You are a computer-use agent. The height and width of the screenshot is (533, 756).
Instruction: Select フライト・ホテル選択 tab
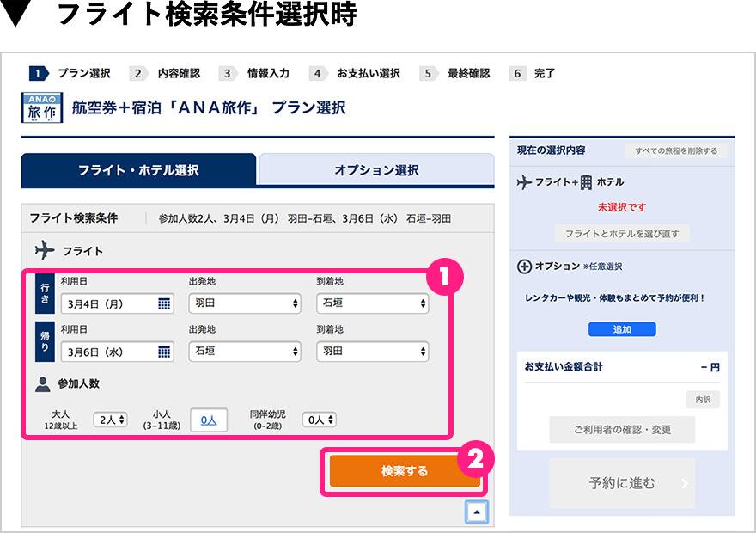(138, 170)
